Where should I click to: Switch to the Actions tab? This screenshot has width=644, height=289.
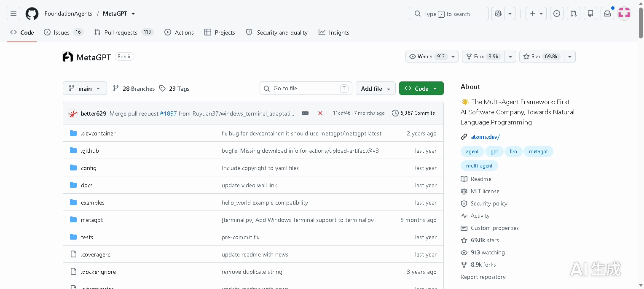click(x=179, y=32)
